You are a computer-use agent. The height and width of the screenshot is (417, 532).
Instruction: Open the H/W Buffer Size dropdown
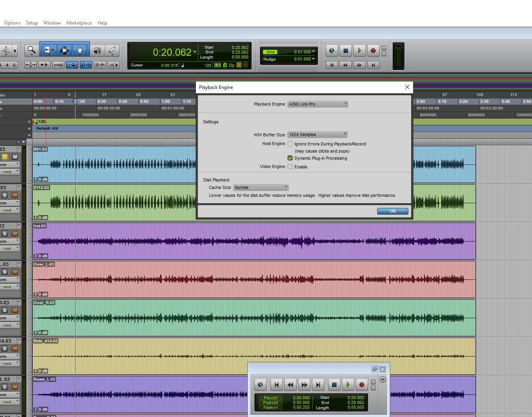[317, 134]
